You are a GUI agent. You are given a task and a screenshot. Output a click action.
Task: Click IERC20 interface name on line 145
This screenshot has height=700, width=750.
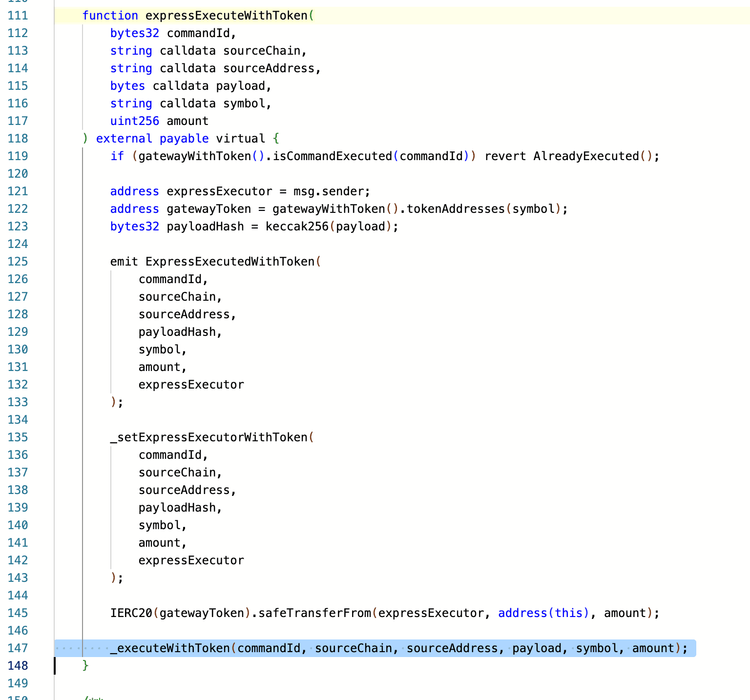[131, 613]
